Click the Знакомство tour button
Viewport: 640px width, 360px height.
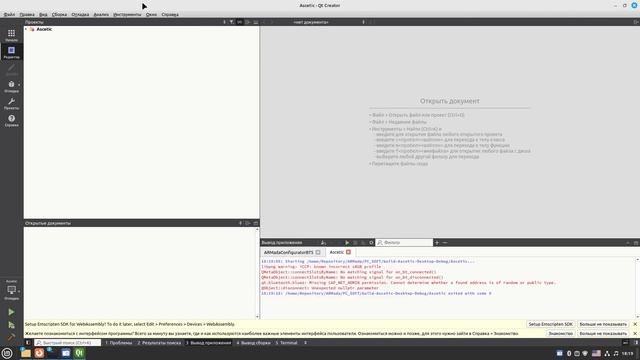(x=560, y=333)
